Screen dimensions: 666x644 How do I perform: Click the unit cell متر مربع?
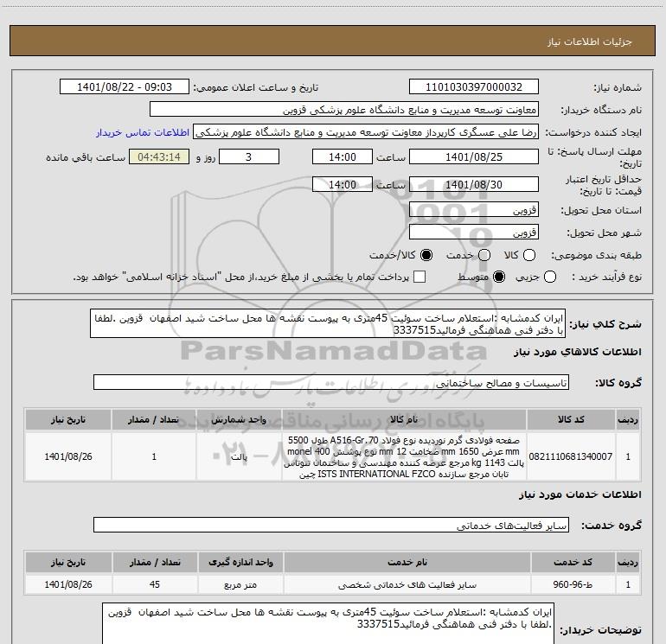[x=240, y=584]
